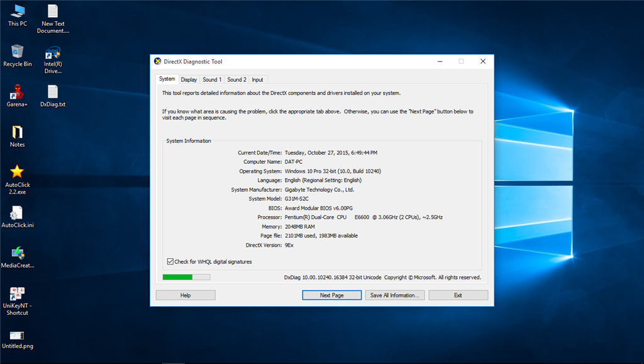Select the DxDiag.txt file icon

click(x=53, y=96)
